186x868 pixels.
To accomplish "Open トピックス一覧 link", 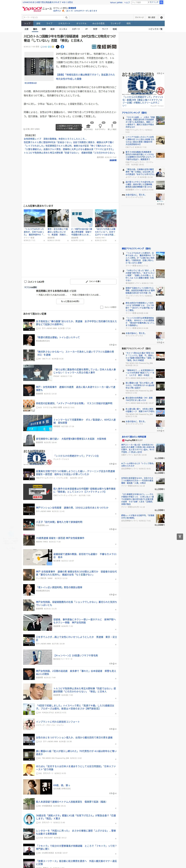I will [155, 29].
